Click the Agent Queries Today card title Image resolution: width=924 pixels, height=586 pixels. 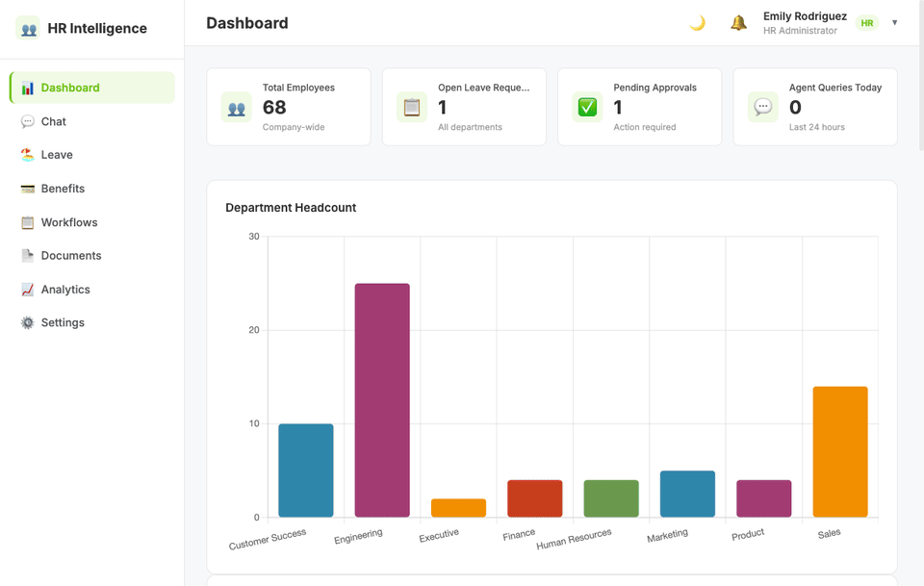[835, 88]
